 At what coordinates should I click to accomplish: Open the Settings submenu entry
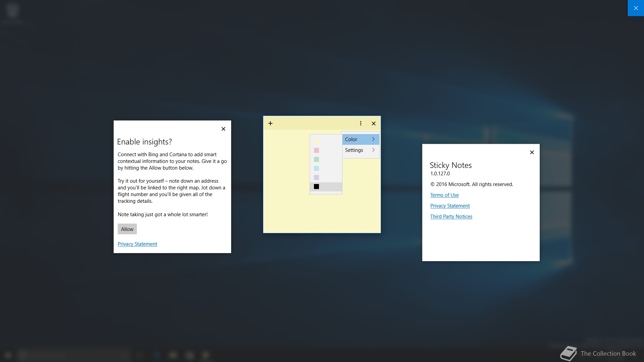361,150
